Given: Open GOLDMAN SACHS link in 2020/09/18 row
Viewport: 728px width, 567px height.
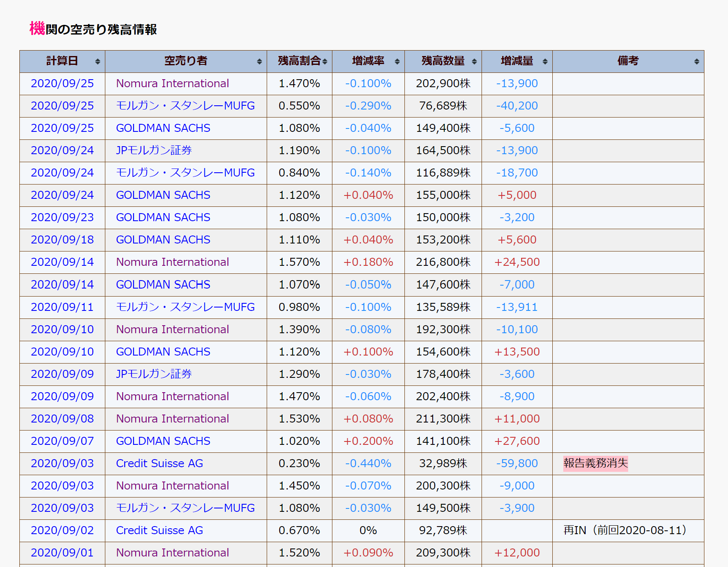Looking at the screenshot, I should point(163,240).
